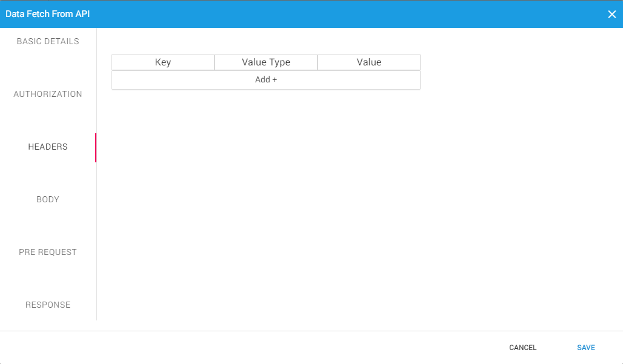The height and width of the screenshot is (364, 623).
Task: Select the Headers tab
Action: pos(48,147)
